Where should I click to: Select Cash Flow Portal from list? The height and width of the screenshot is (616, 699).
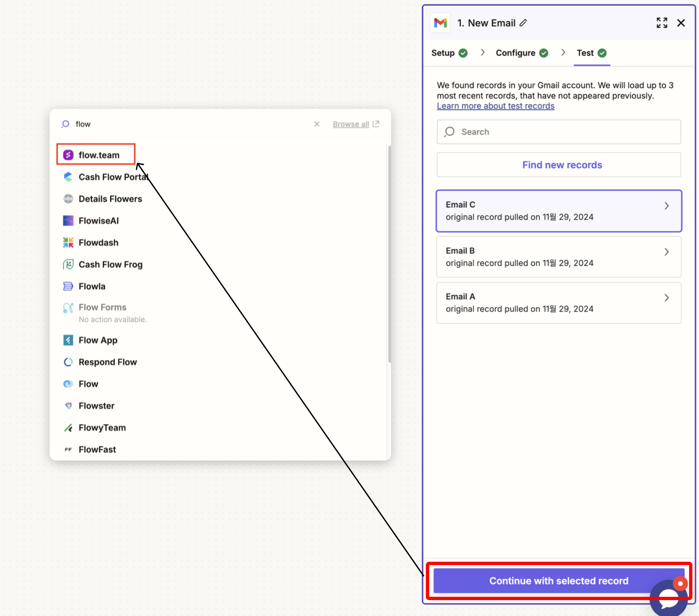pos(113,177)
